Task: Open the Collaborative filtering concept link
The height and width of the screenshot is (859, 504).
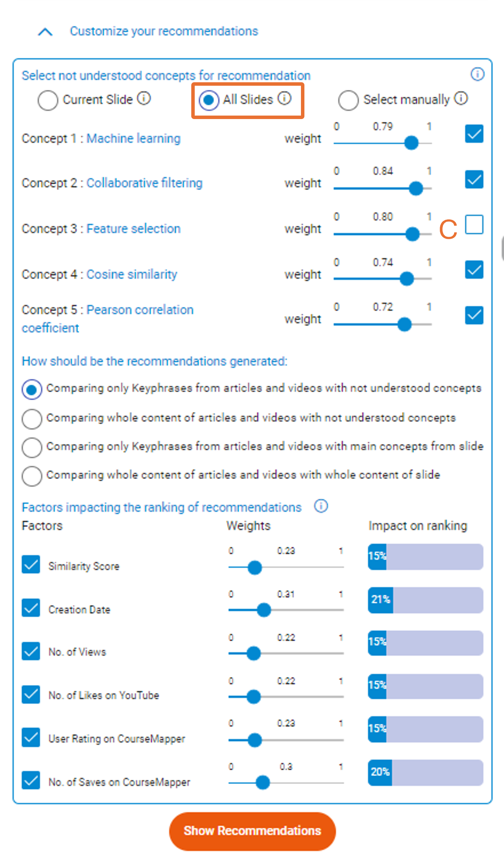Action: coord(144,183)
